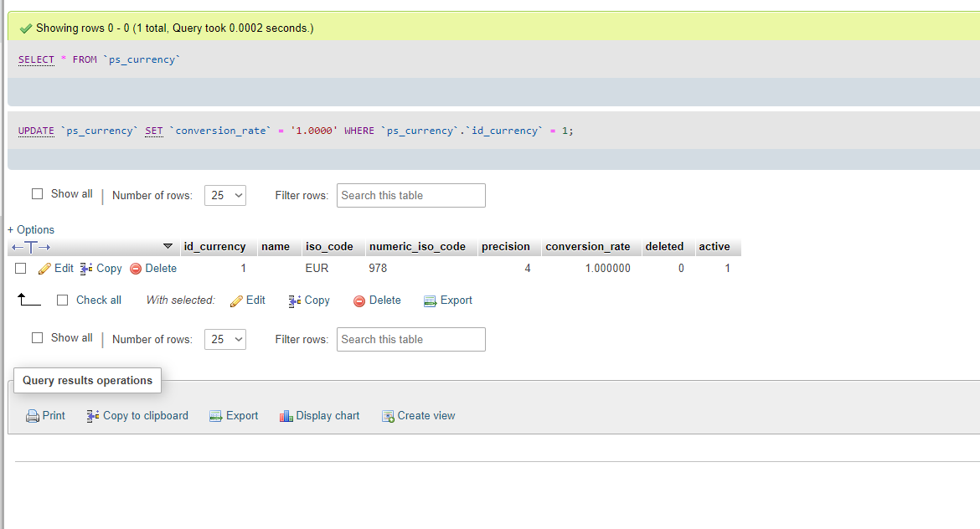
Task: Click the Display chart link
Action: [x=328, y=415]
